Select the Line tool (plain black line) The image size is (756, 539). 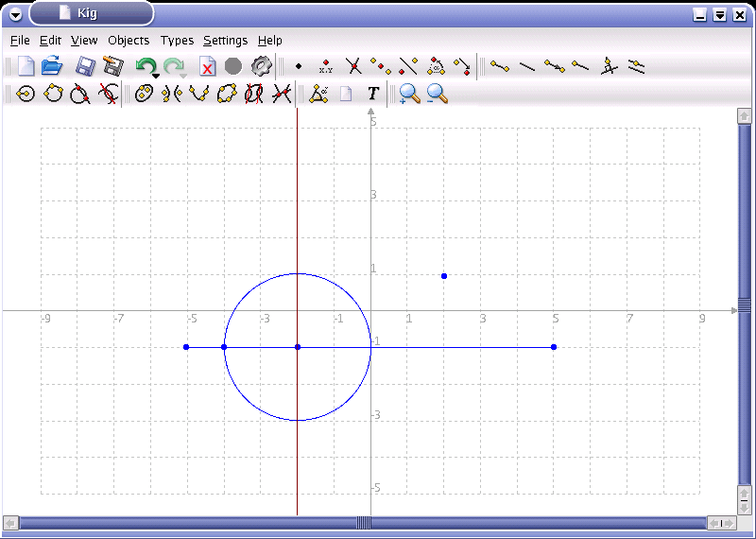[x=526, y=66]
